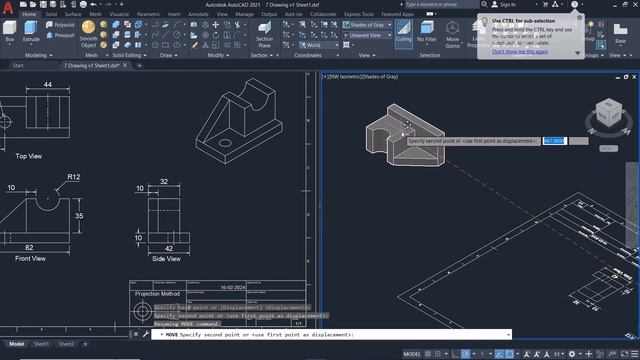Toggle grid display in status bar
640x360 pixels.
tap(428, 354)
